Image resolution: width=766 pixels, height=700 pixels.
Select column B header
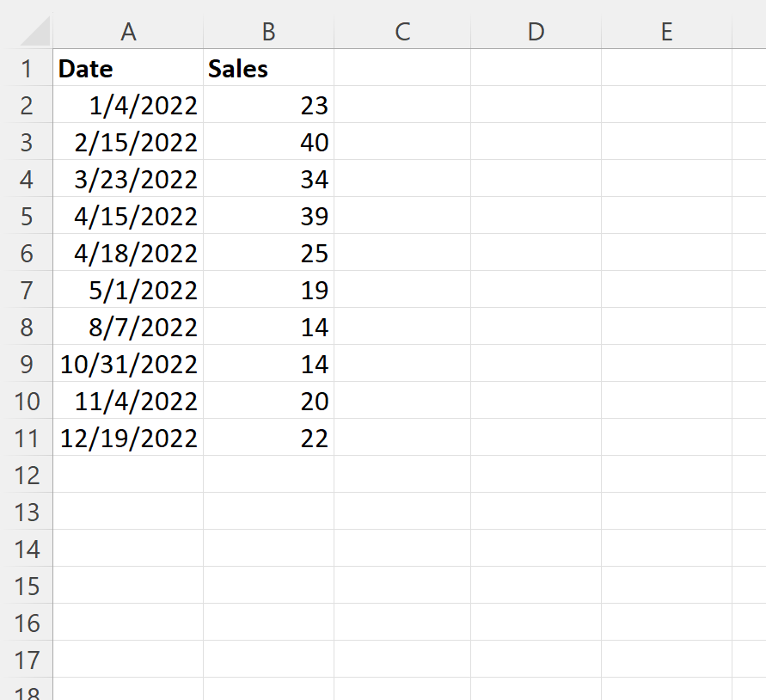click(269, 32)
